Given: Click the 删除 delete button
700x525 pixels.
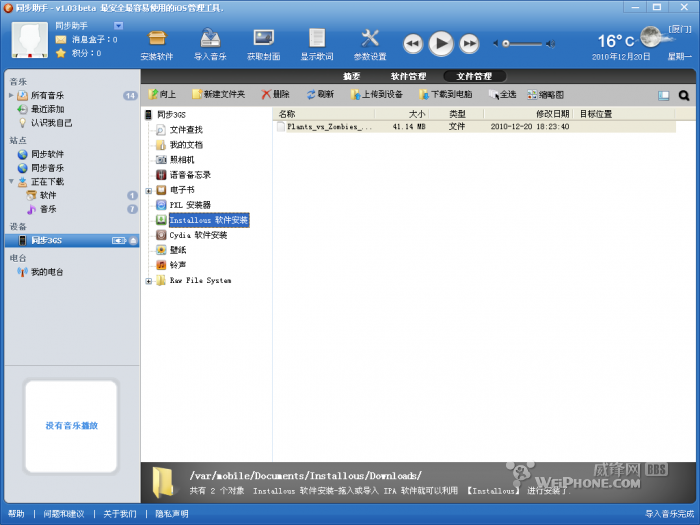Looking at the screenshot, I should [275, 94].
